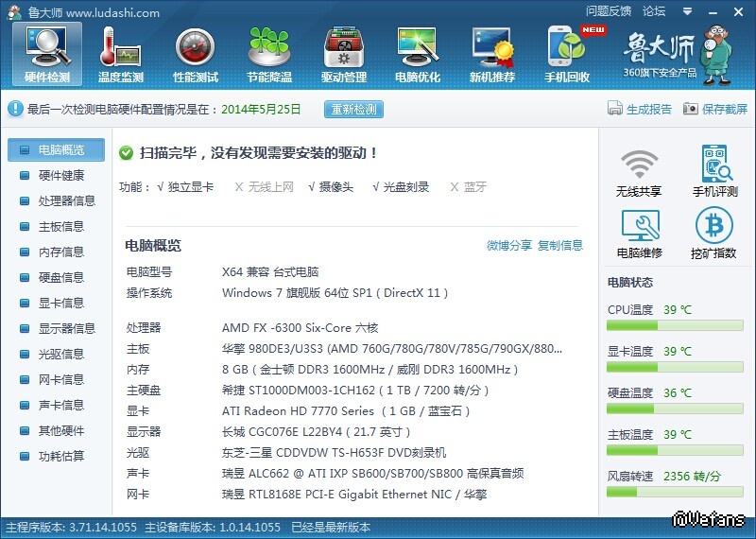756x539 pixels.
Task: Click the 2014年5月25日 detection date
Action: [x=261, y=110]
